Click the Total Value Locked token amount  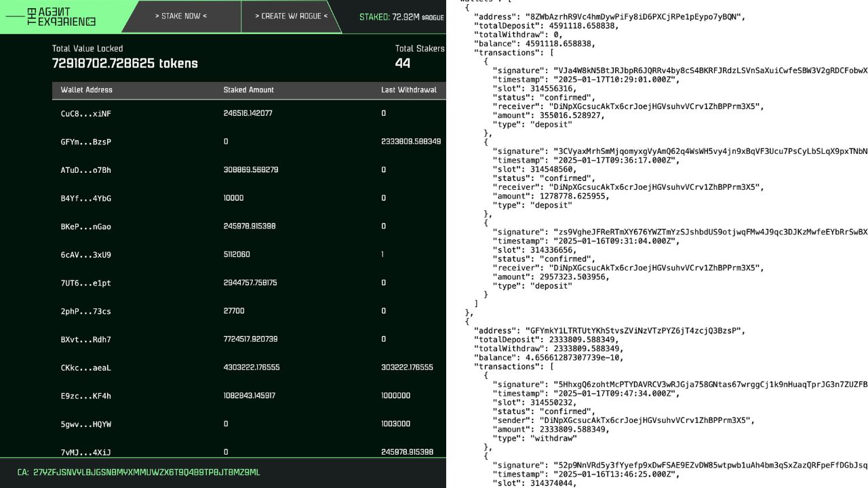coord(125,64)
